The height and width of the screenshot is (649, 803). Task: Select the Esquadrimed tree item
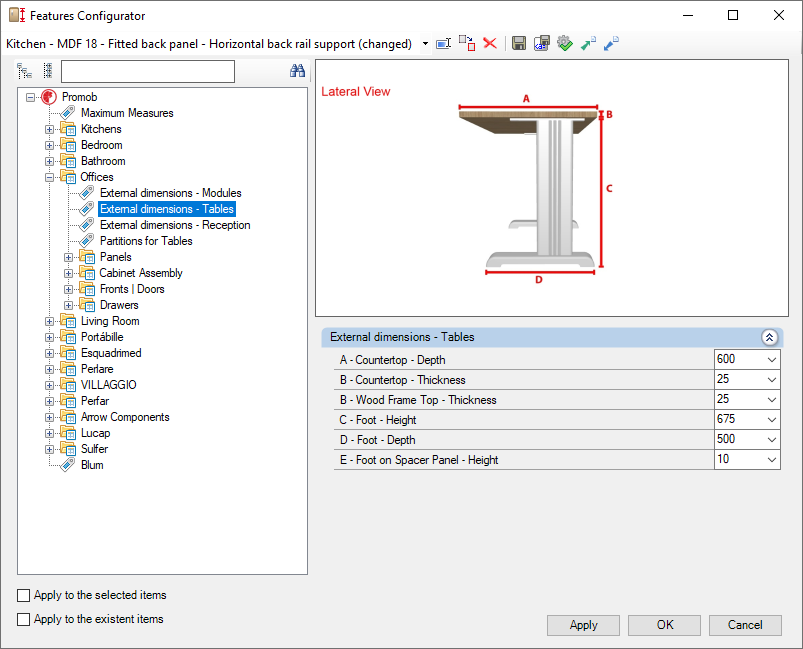point(111,353)
